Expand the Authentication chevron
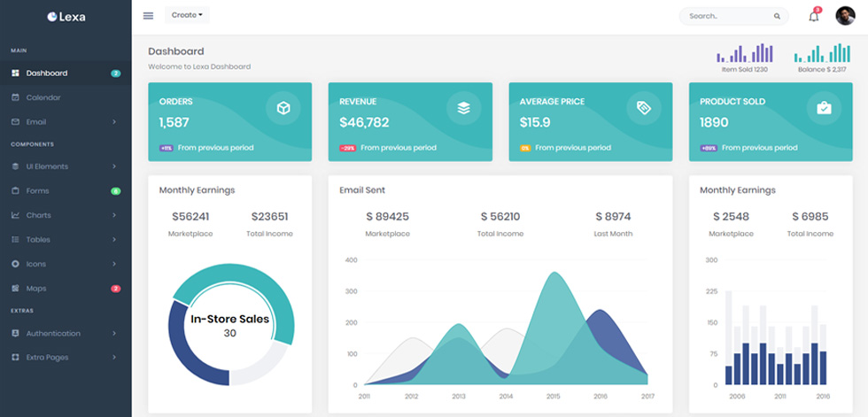 tap(114, 334)
